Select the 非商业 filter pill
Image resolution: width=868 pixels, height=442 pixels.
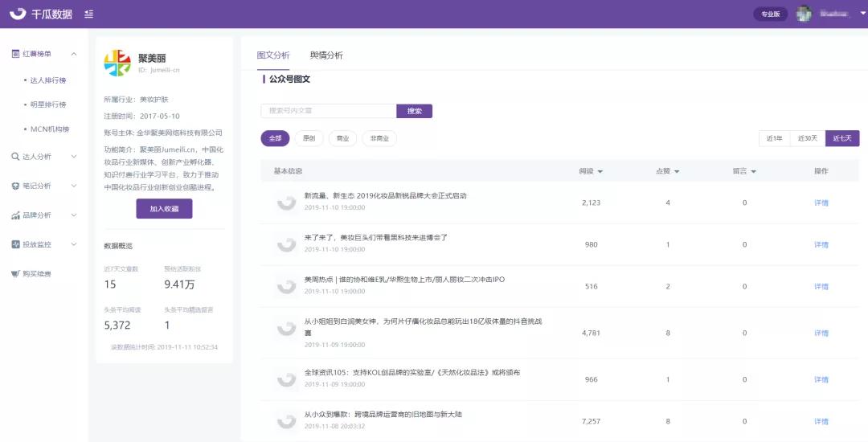[x=379, y=138]
